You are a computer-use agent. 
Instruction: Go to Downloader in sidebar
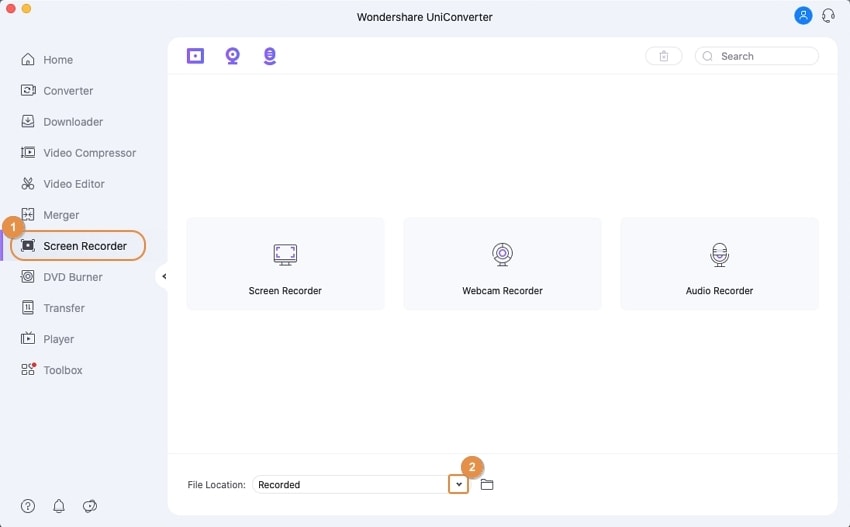point(62,121)
